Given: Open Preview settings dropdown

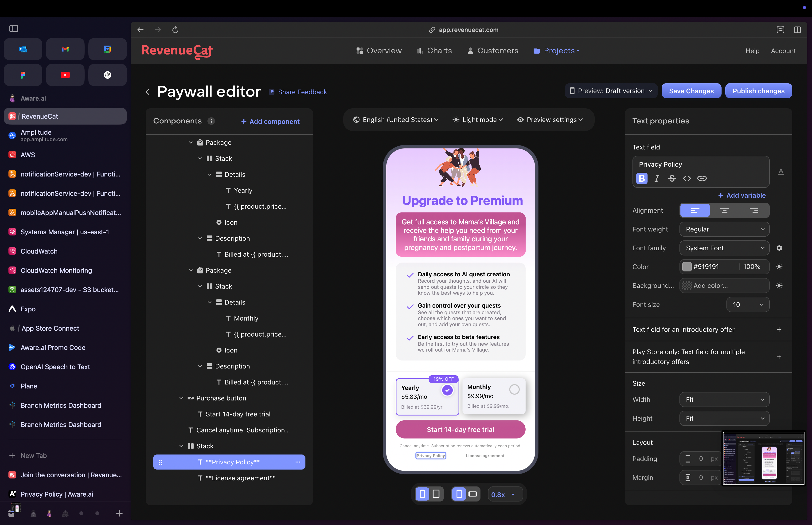Looking at the screenshot, I should 550,120.
